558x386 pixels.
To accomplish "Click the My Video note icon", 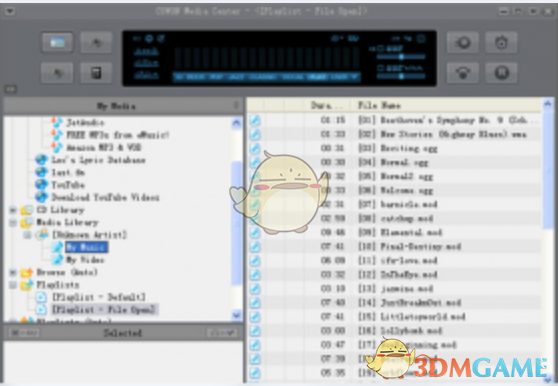I will pyautogui.click(x=57, y=260).
